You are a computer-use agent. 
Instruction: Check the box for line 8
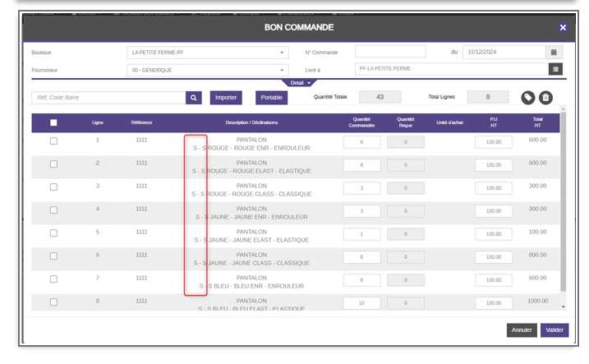(x=53, y=302)
